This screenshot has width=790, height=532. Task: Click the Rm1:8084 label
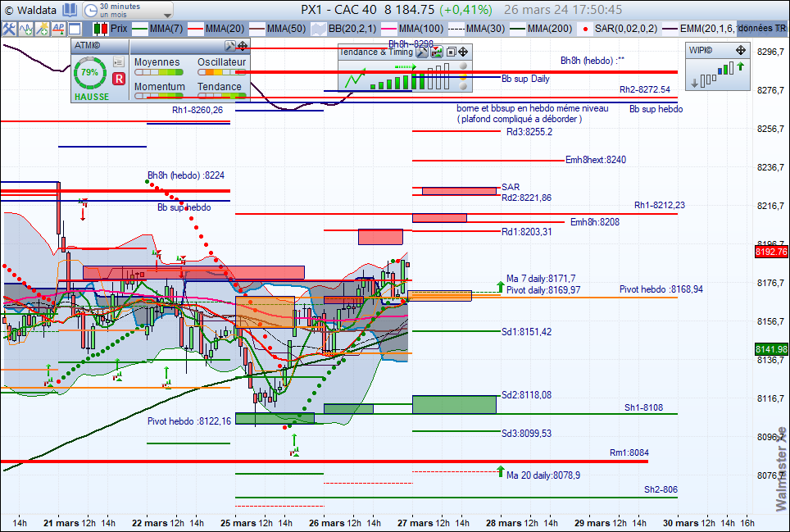coord(629,452)
